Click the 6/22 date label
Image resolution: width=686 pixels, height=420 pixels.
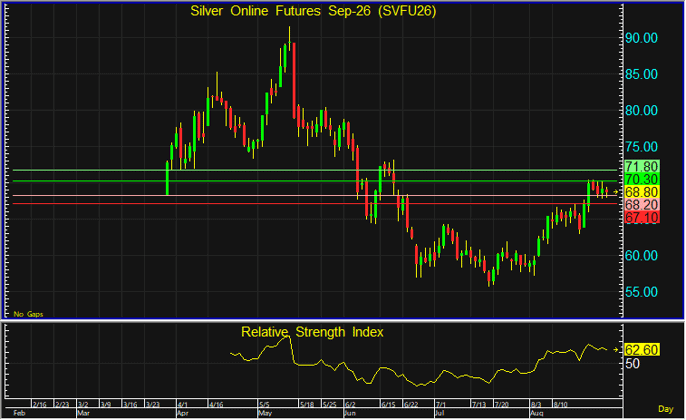point(411,405)
